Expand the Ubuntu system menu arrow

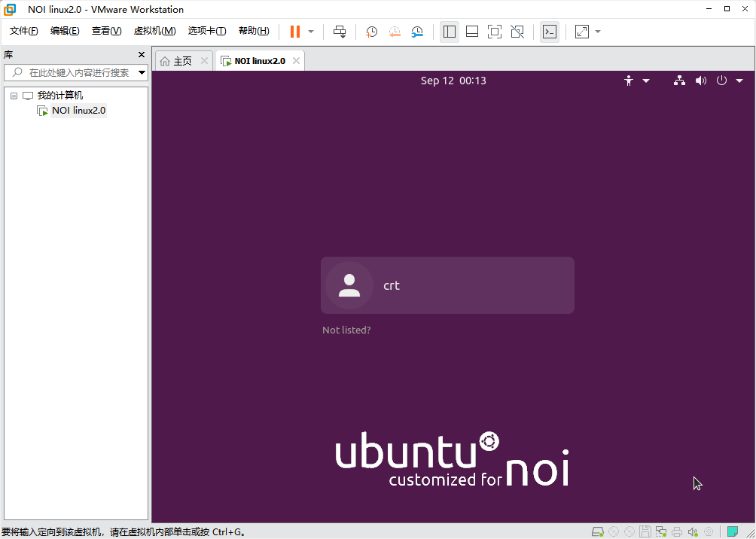739,81
